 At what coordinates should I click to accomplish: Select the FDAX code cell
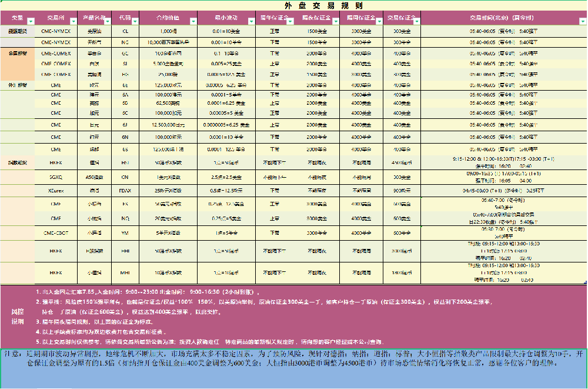click(125, 190)
